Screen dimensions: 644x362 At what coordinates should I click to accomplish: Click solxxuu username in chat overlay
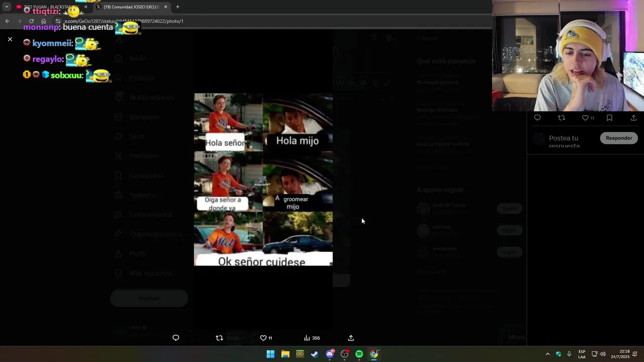coord(67,75)
